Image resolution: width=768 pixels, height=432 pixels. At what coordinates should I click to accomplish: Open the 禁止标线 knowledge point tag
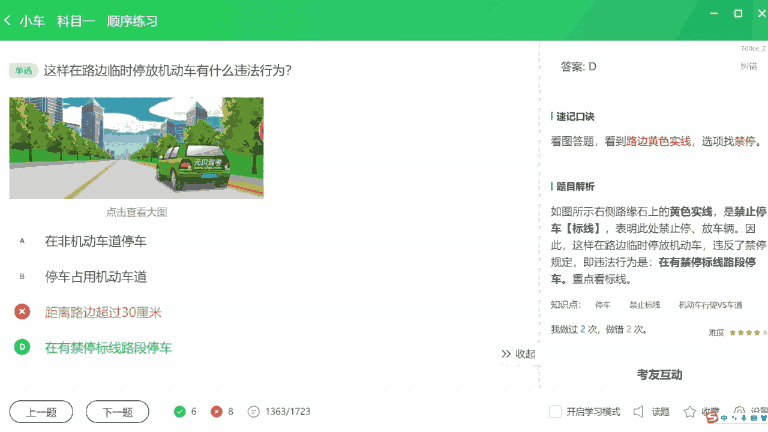645,305
